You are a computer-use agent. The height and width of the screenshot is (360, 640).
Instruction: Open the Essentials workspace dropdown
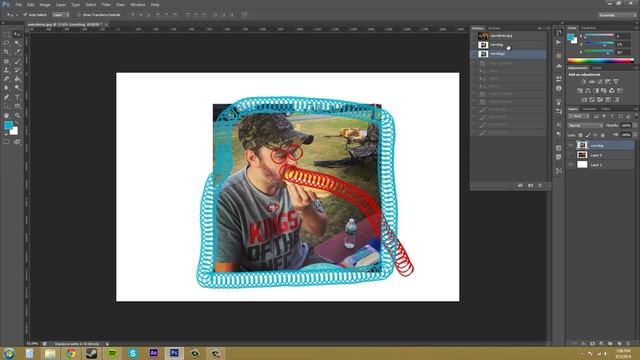pyautogui.click(x=617, y=15)
